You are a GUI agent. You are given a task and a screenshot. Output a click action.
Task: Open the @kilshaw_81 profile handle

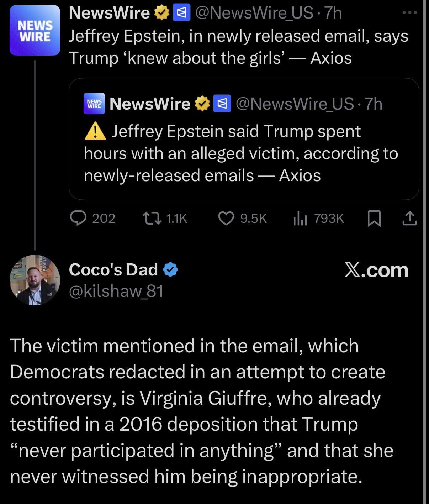click(x=116, y=291)
